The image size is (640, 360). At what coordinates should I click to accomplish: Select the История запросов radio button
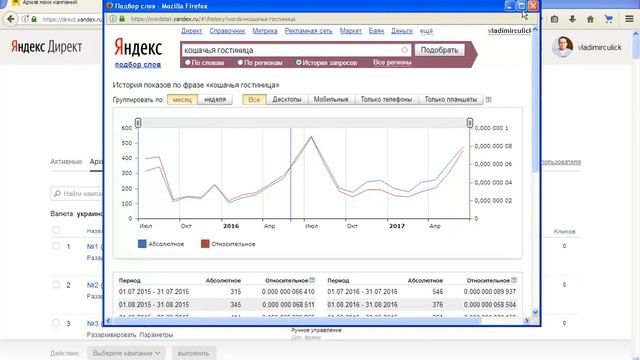point(299,62)
